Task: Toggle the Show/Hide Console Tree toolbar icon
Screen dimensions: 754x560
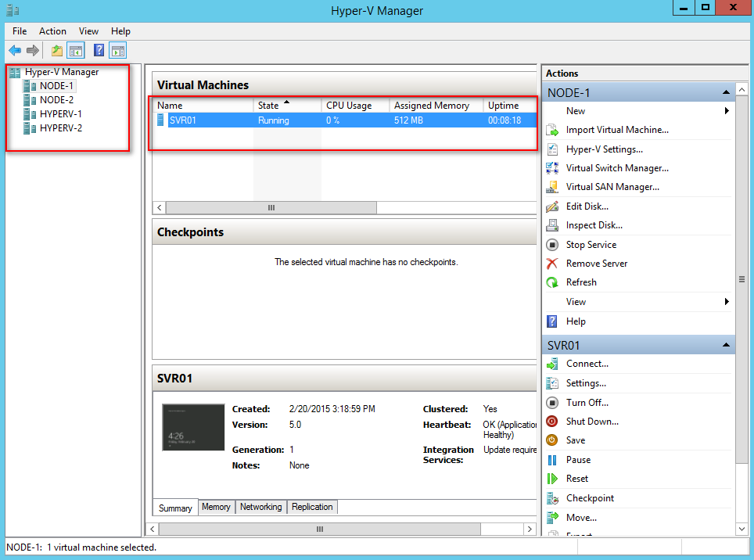Action: pos(76,50)
